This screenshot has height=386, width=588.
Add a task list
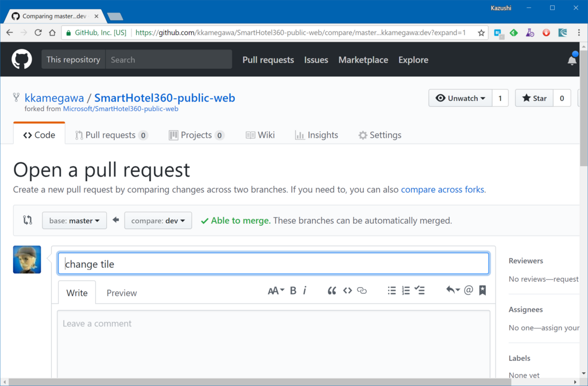420,290
